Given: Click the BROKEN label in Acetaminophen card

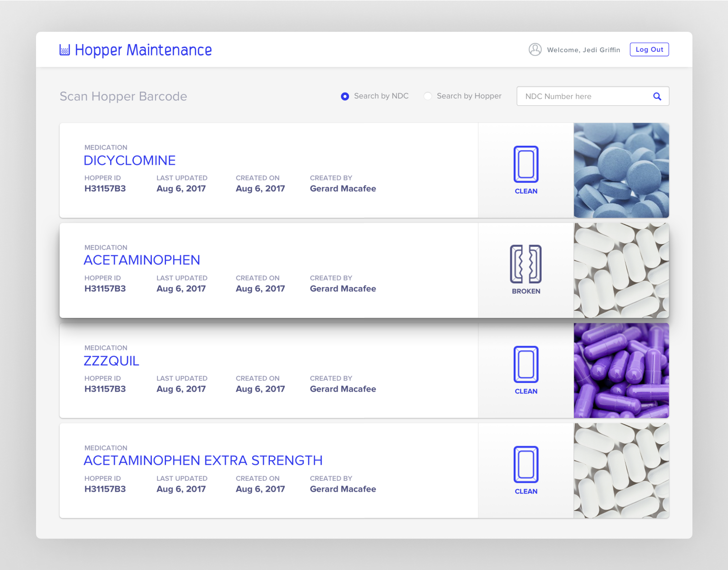Looking at the screenshot, I should tap(526, 291).
